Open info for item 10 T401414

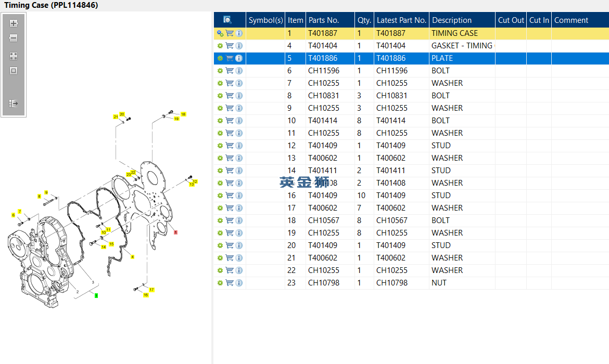tap(239, 121)
